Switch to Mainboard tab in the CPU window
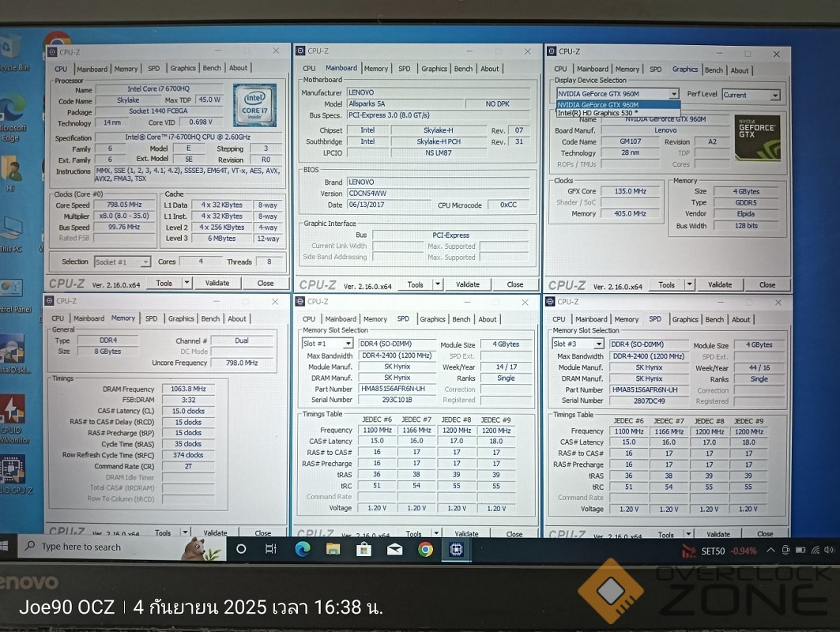 click(92, 69)
